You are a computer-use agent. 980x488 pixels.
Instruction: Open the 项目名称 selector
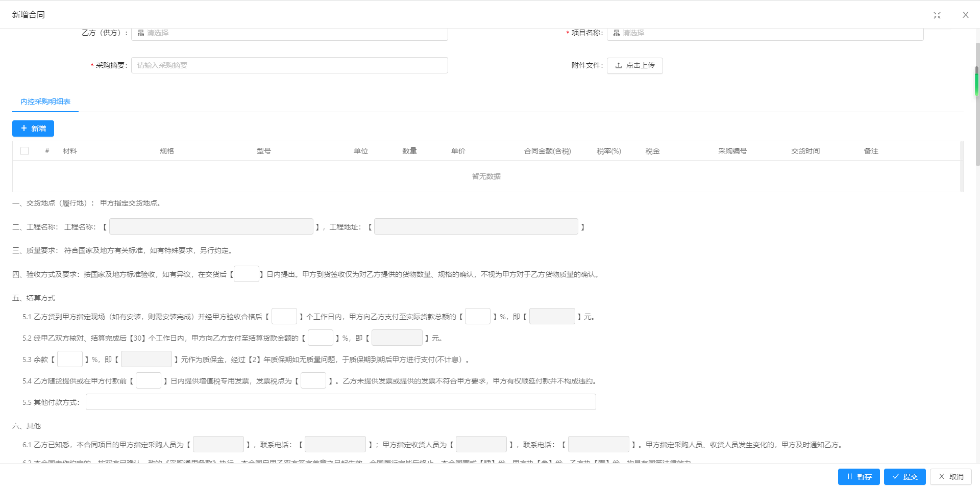coord(765,33)
